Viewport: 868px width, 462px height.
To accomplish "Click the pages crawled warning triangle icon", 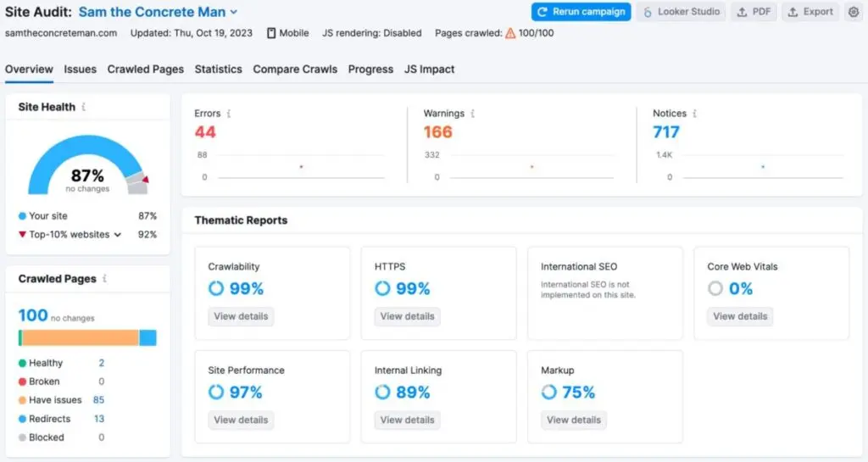I will 510,33.
